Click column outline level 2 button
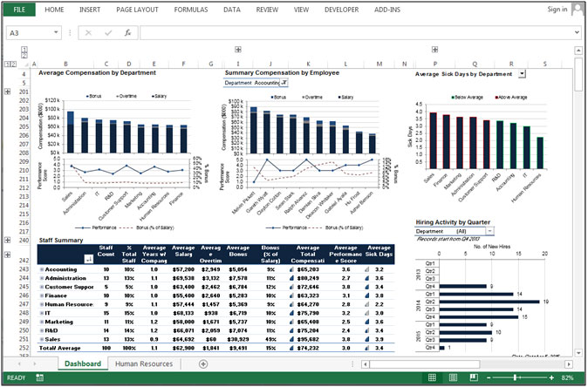 [x=24, y=56]
